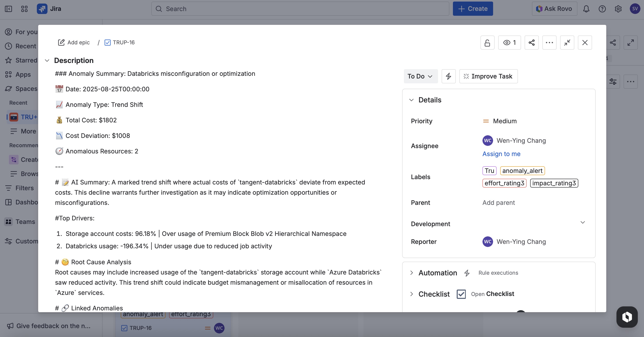Collapse the Description section chevron

(47, 61)
